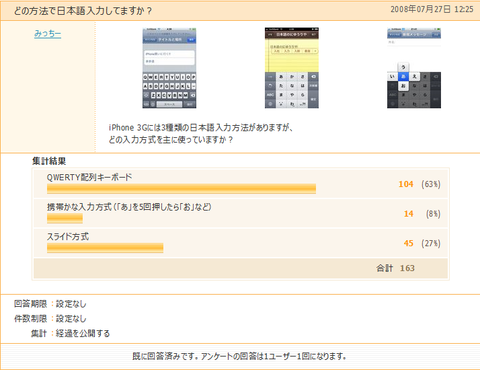Click the 45 vote count
The image size is (480, 370).
(408, 243)
